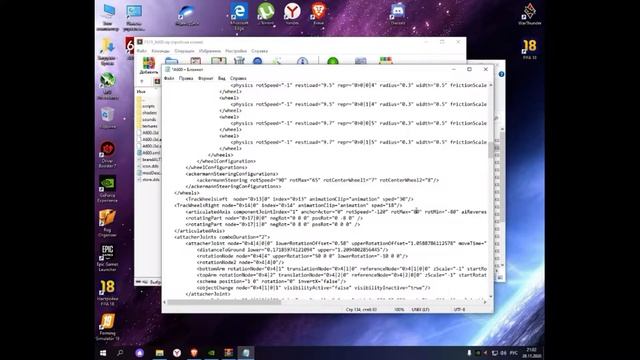The height and width of the screenshot is (360, 640).
Task: Open the Правка menu in Notepad
Action: 186,78
